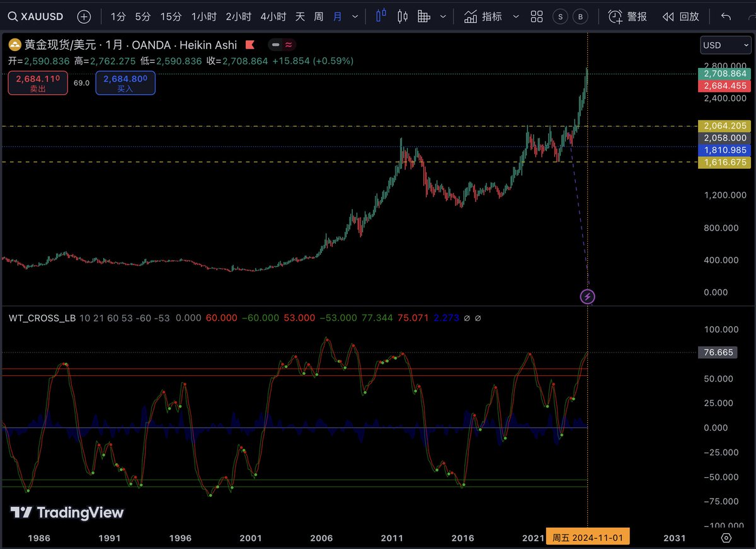Click the circled S button
The width and height of the screenshot is (756, 549).
(559, 17)
